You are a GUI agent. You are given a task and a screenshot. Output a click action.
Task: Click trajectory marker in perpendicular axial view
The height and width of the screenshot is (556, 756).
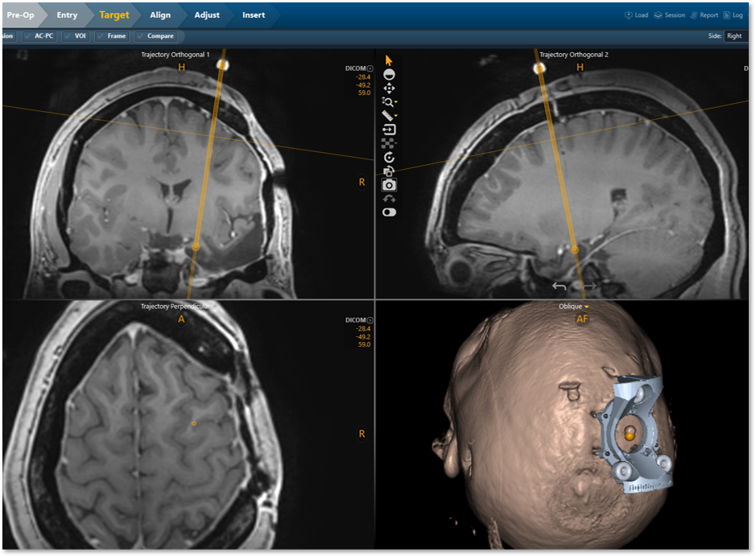194,423
